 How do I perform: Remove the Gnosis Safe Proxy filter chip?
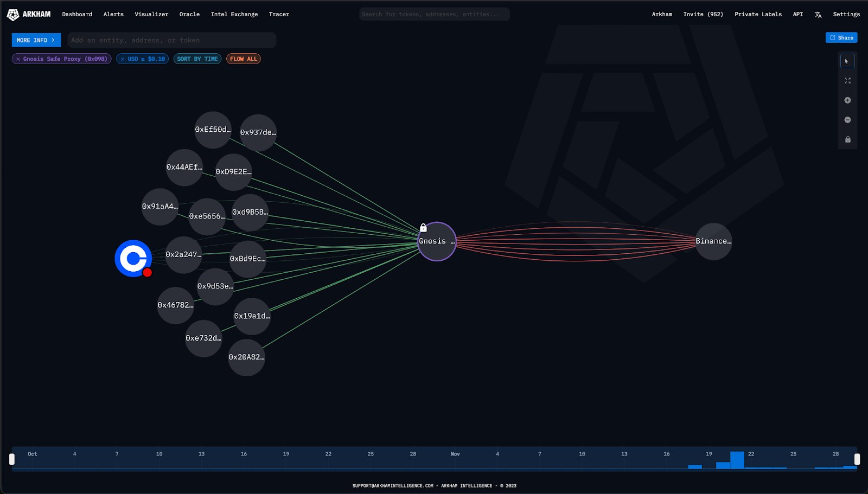18,59
